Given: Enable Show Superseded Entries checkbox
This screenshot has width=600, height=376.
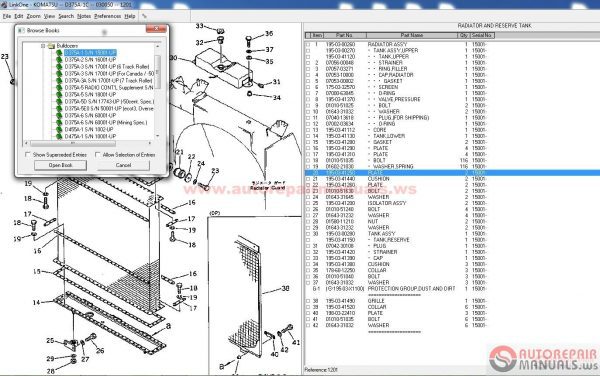Looking at the screenshot, I should click(x=27, y=155).
